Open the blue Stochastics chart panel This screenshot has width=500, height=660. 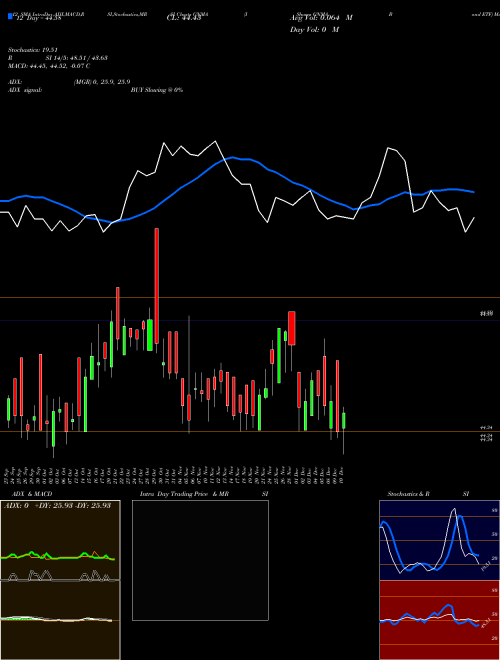pos(439,540)
